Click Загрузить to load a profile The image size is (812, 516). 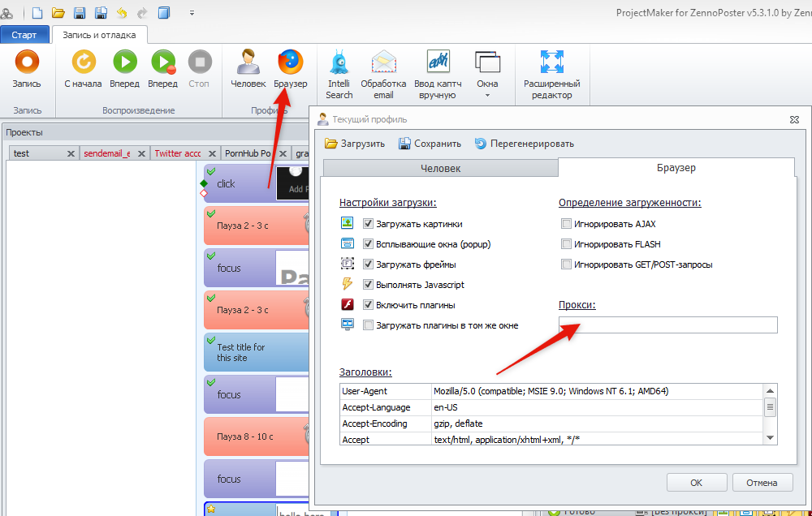pos(355,144)
